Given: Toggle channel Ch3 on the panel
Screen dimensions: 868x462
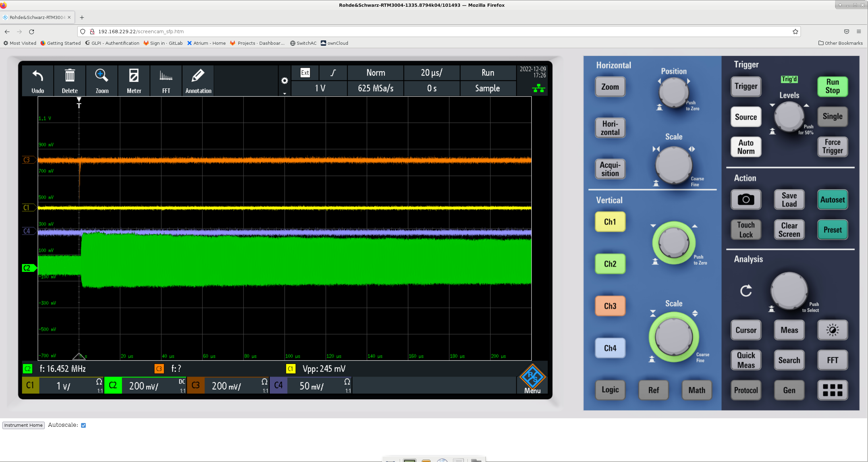Looking at the screenshot, I should pos(610,306).
